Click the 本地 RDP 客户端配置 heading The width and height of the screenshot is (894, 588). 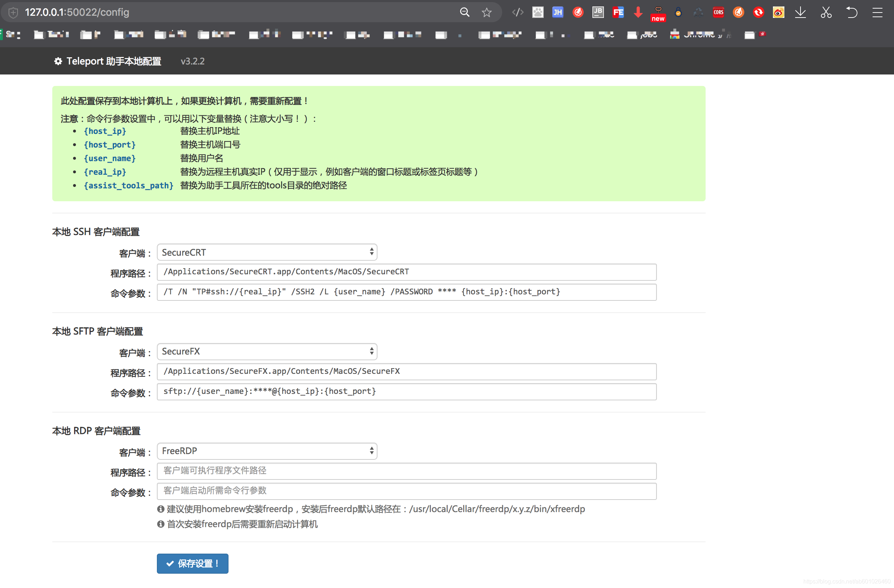[x=96, y=431]
